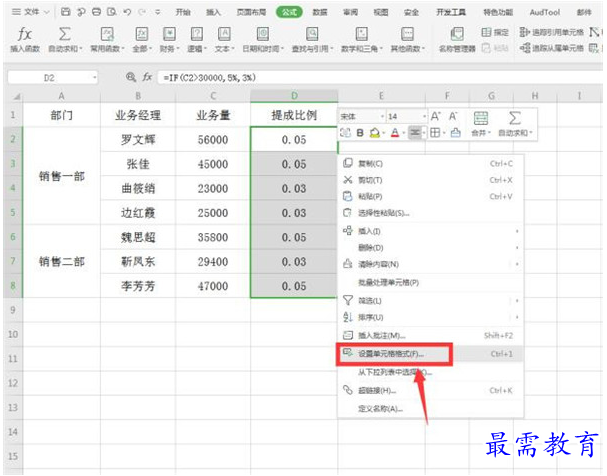607x476 pixels.
Task: Expand the Clear Contents (清除内容) submenu
Action: tap(430, 264)
